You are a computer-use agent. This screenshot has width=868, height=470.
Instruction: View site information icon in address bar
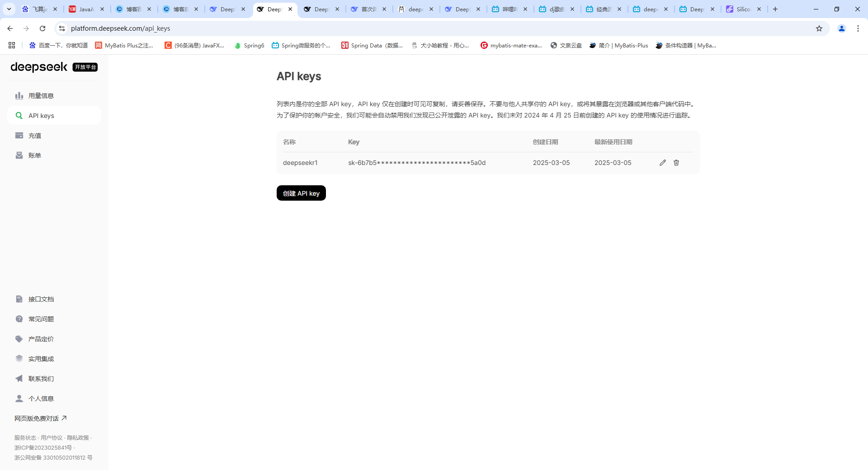pyautogui.click(x=62, y=28)
